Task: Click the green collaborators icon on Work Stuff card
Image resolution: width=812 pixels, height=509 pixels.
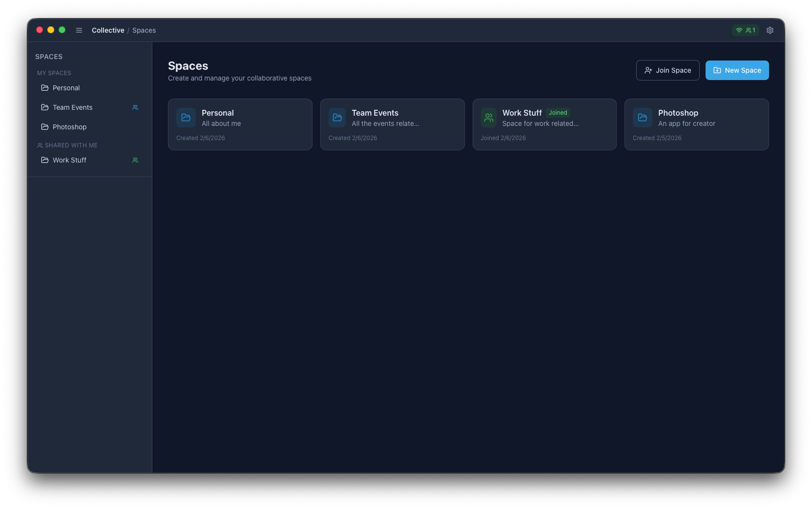Action: pos(488,117)
